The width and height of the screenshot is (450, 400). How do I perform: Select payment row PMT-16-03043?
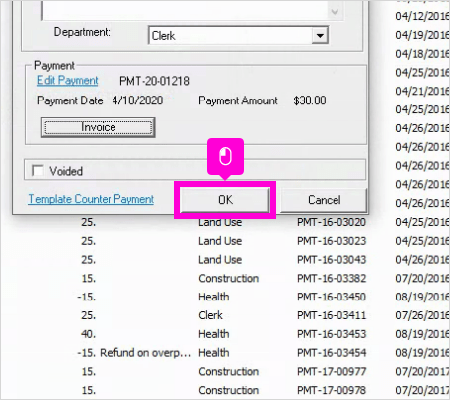click(x=263, y=259)
